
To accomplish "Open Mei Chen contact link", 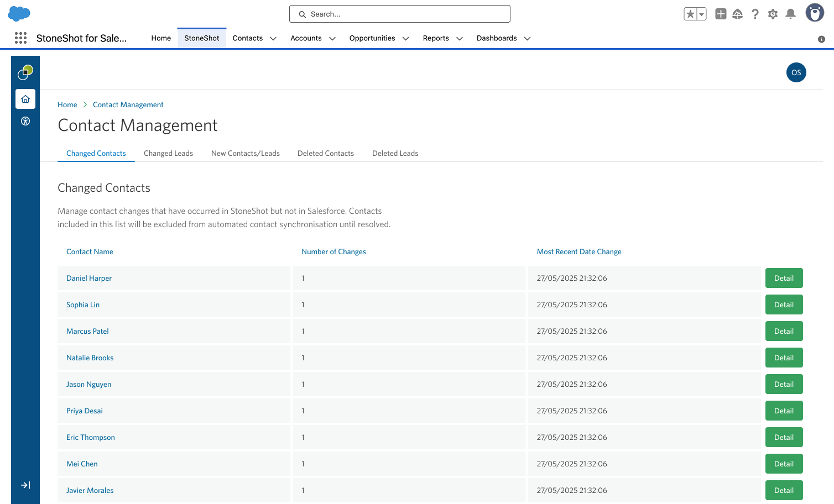I will [x=82, y=464].
